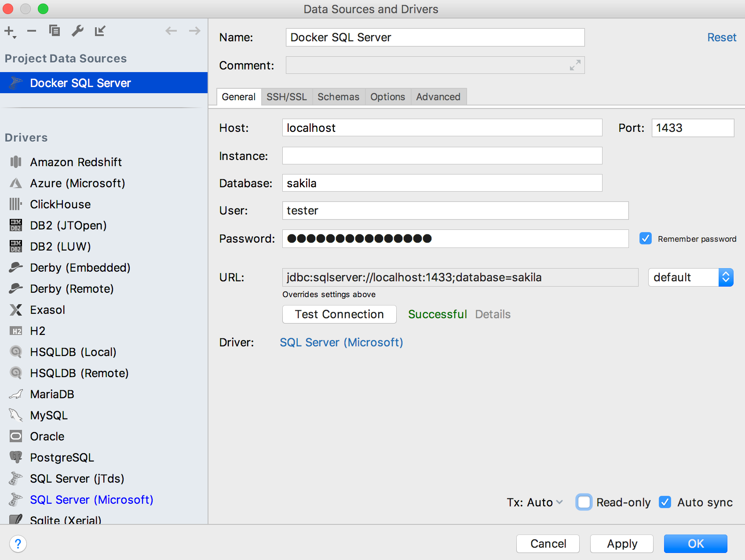Click the Reset link

coord(722,37)
